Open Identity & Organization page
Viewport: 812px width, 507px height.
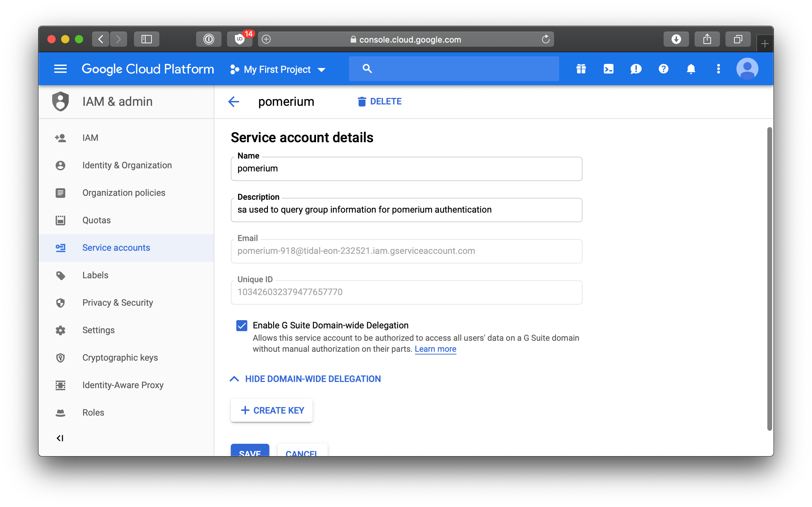(126, 165)
